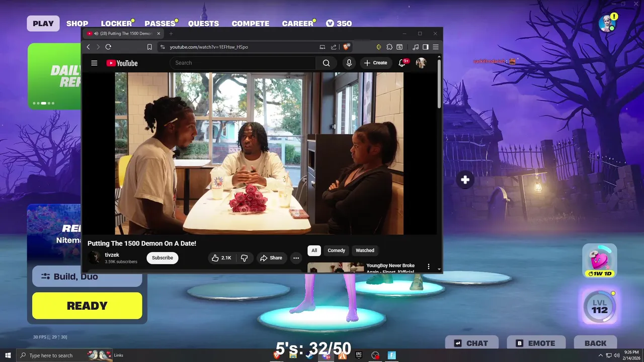This screenshot has width=644, height=362.
Task: Reload the YouTube page
Action: (108, 47)
